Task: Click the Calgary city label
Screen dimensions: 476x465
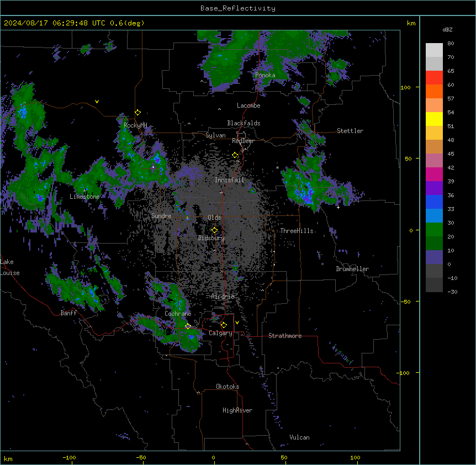Action: tap(220, 333)
